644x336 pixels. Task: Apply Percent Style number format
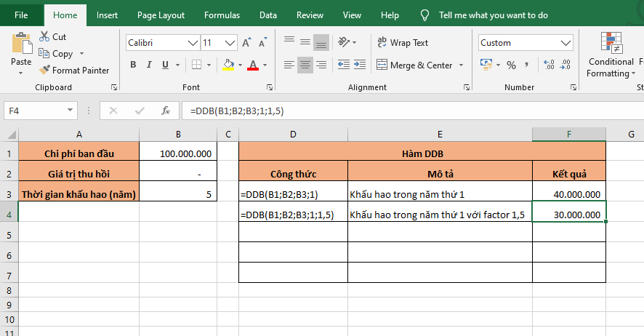511,65
